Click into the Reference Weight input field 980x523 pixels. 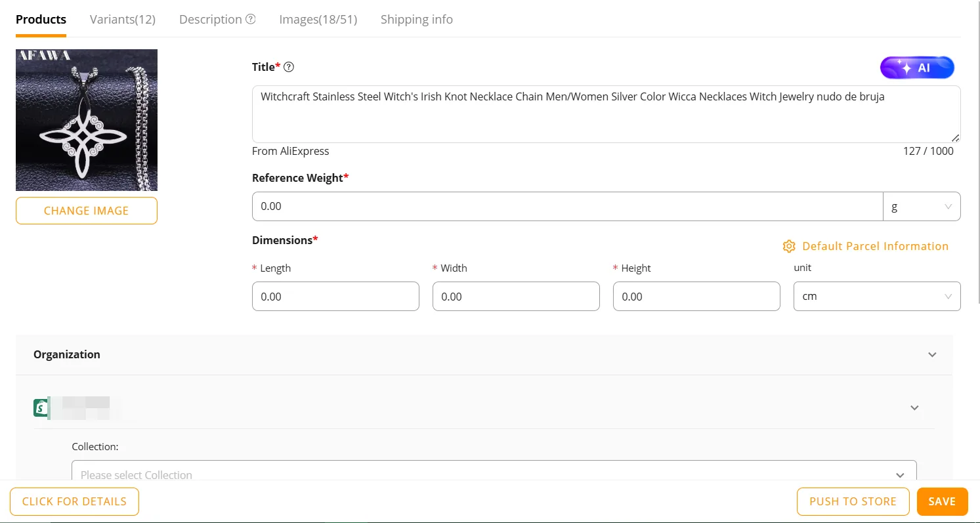[567, 206]
